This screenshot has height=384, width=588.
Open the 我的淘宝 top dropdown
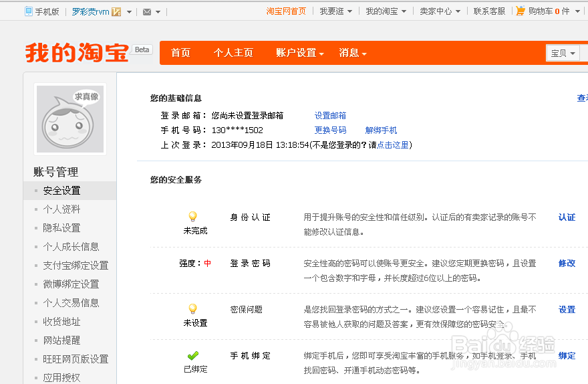pos(386,11)
